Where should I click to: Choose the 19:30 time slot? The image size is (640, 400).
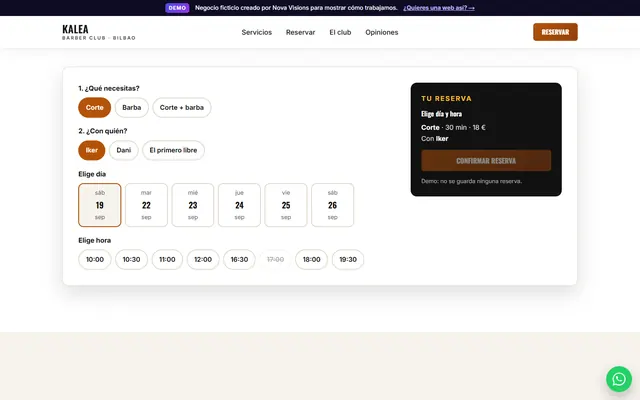[x=348, y=260]
